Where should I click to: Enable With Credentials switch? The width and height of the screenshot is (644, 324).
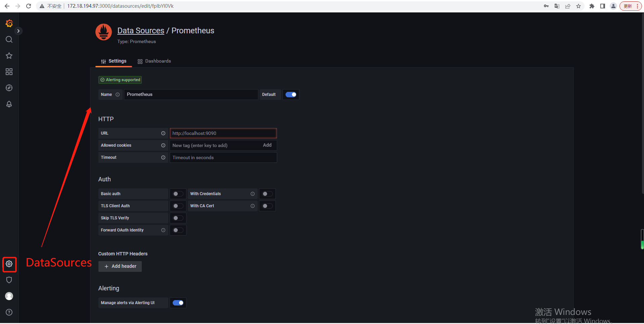click(267, 194)
